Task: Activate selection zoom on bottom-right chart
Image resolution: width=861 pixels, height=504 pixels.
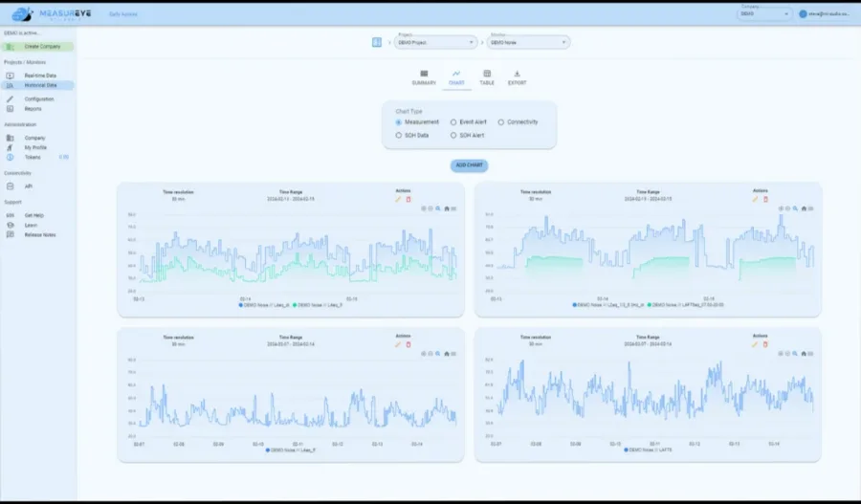Action: [x=795, y=354]
